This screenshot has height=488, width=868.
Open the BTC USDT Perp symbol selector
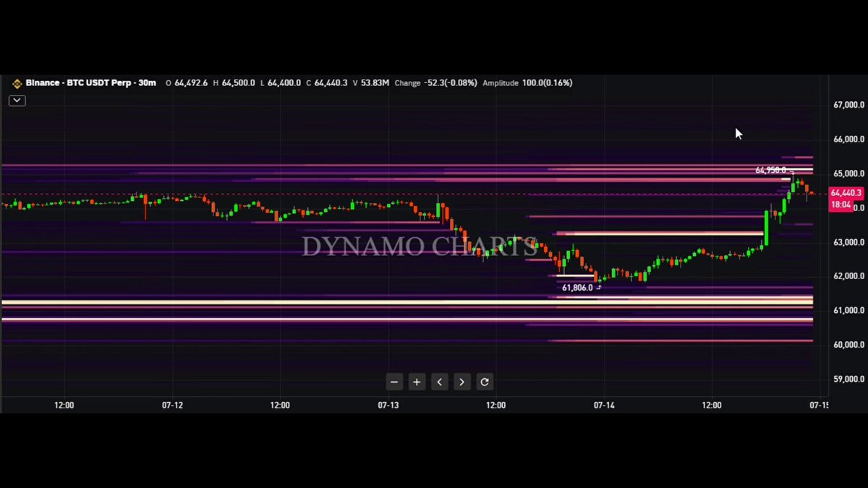91,83
